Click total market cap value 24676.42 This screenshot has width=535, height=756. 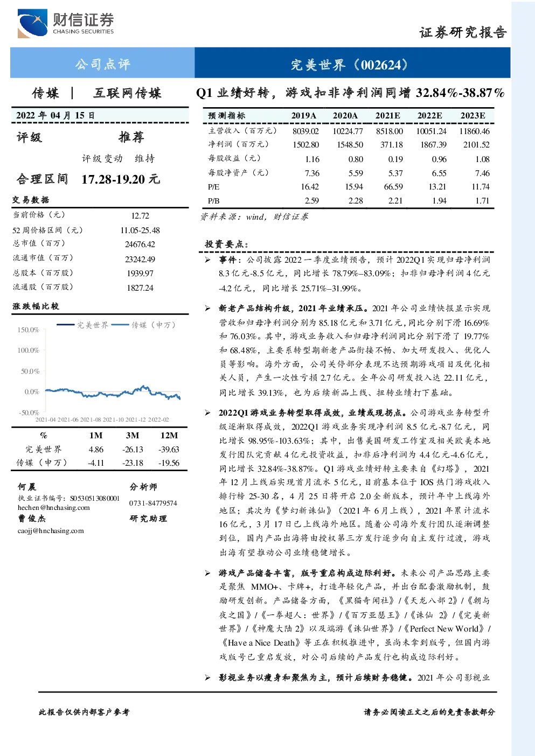140,244
